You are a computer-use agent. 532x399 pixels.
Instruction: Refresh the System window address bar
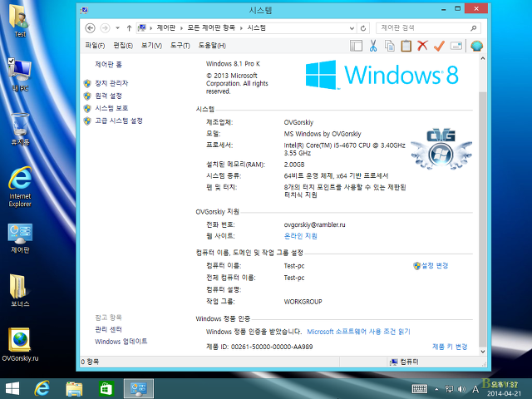pyautogui.click(x=363, y=28)
